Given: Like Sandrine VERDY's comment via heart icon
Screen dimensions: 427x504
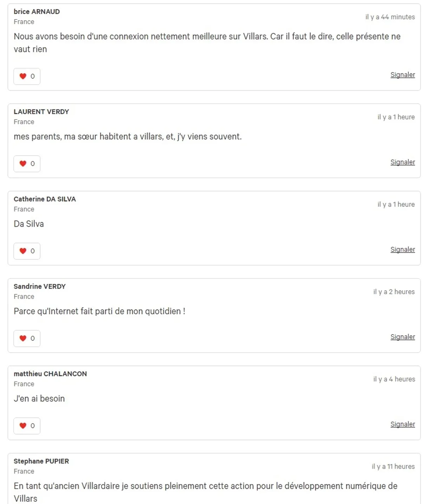Looking at the screenshot, I should coord(23,338).
